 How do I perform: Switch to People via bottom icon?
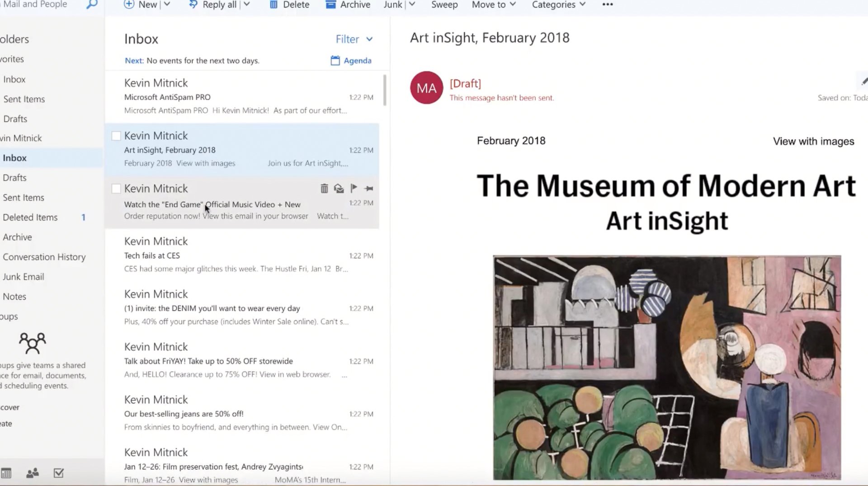tap(33, 473)
